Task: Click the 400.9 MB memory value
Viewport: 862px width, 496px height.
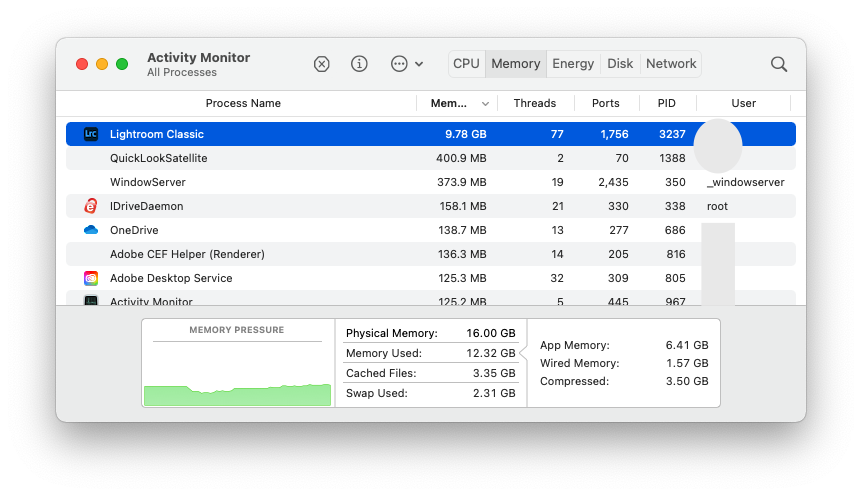Action: 461,158
